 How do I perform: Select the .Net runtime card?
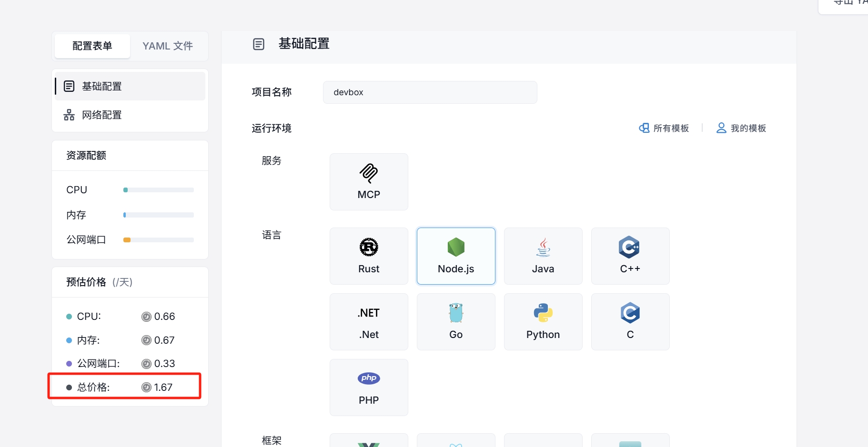tap(369, 322)
